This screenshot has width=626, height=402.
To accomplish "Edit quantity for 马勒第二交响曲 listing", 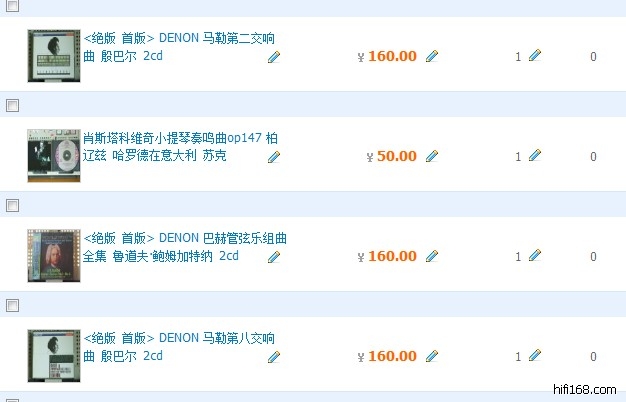I will point(535,56).
